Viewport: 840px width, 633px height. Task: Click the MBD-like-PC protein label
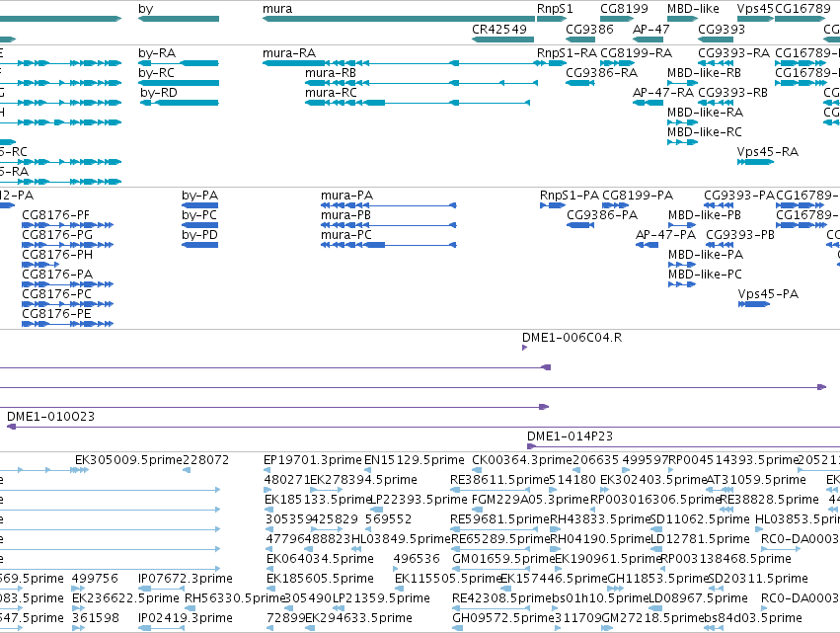pyautogui.click(x=705, y=275)
